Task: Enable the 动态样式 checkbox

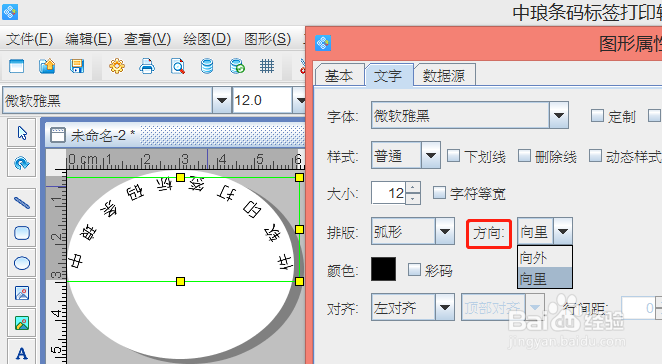Action: pyautogui.click(x=595, y=156)
